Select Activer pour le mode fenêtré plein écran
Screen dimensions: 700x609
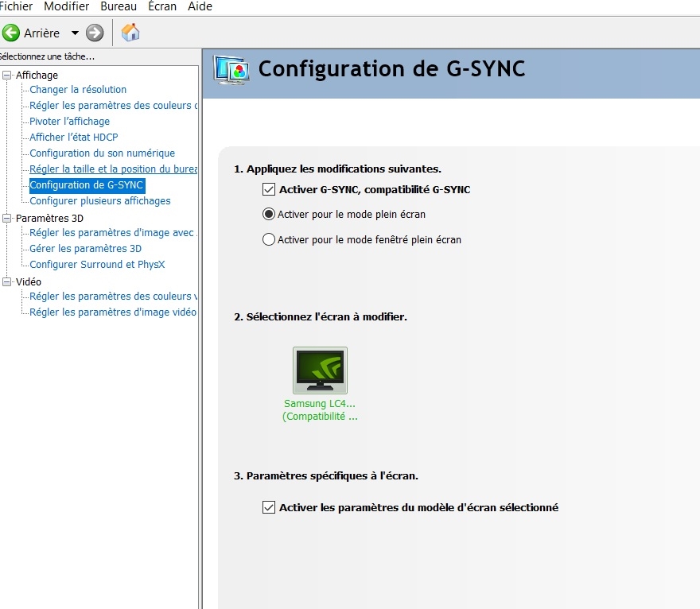[269, 239]
